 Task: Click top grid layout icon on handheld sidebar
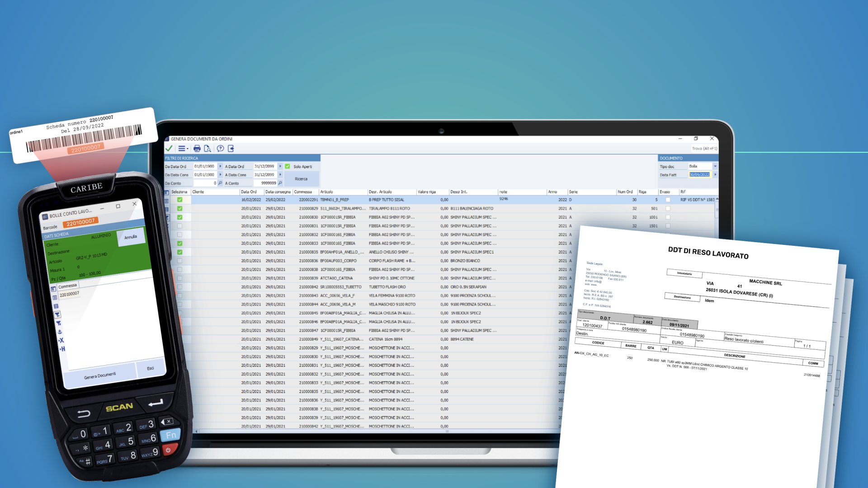coord(53,289)
